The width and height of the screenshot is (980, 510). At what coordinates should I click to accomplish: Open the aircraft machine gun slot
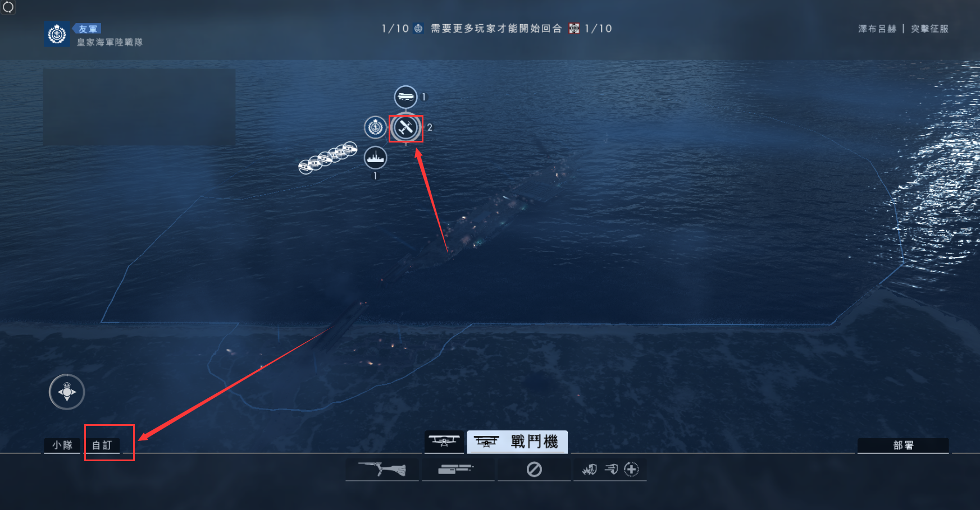pos(458,470)
